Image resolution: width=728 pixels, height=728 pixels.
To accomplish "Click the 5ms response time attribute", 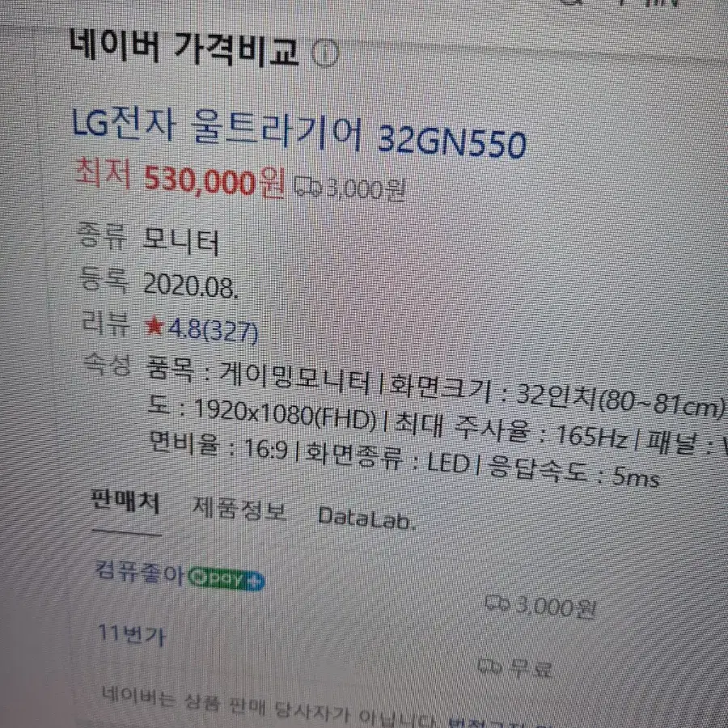I will coord(636,476).
